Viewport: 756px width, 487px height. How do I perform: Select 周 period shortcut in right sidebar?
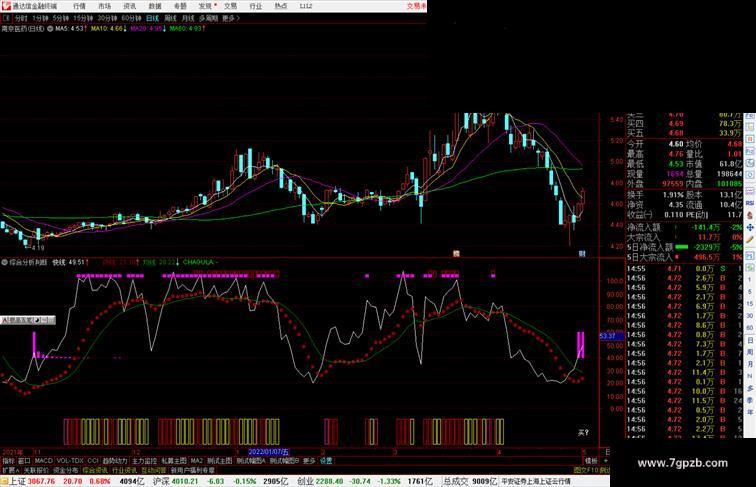tap(750, 352)
